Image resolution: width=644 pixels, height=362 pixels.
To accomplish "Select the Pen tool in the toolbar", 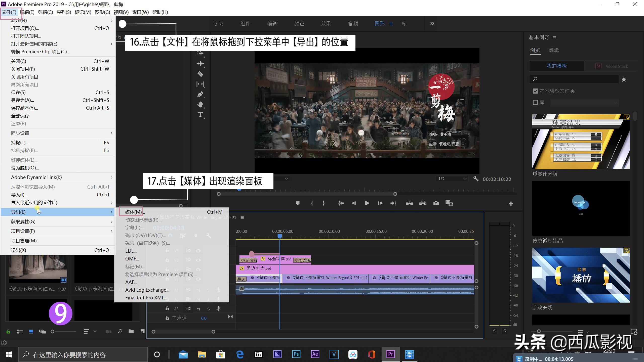I will [x=200, y=95].
